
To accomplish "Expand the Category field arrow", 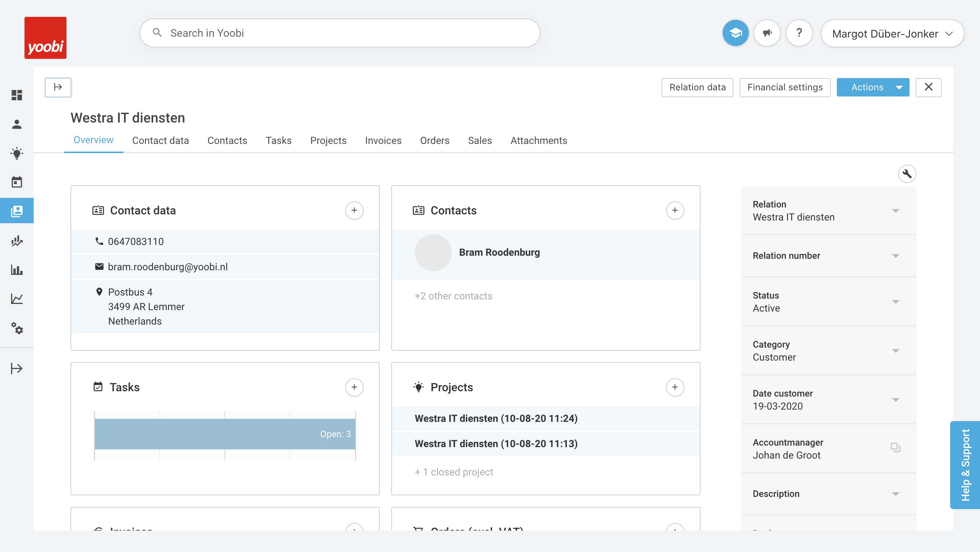I will (x=895, y=351).
